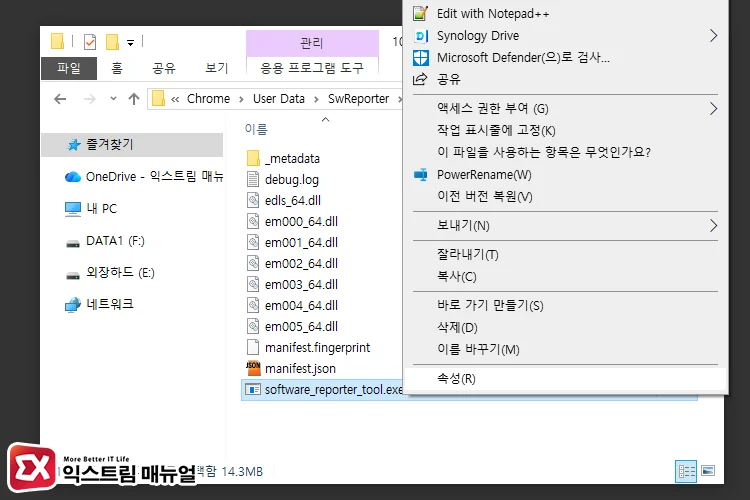
Task: Click the chevron after Chrome in path
Action: (x=242, y=99)
